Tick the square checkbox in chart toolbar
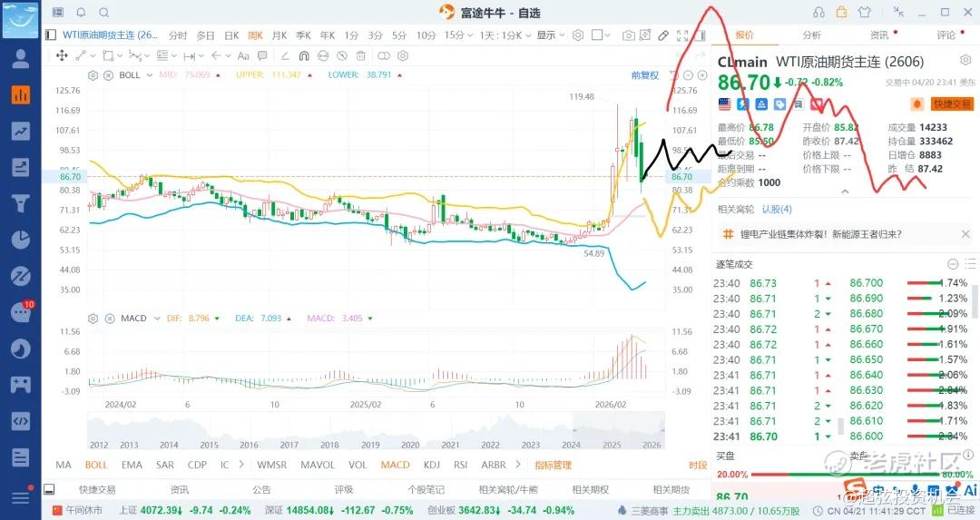 [x=597, y=35]
